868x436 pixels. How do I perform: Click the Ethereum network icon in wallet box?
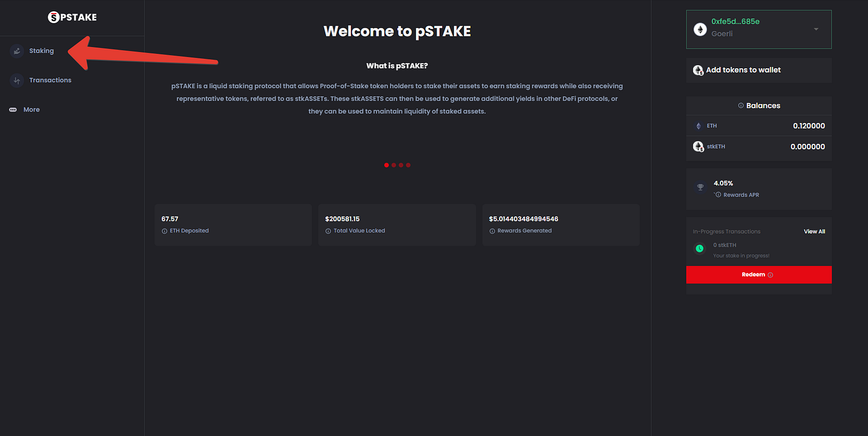pos(700,29)
